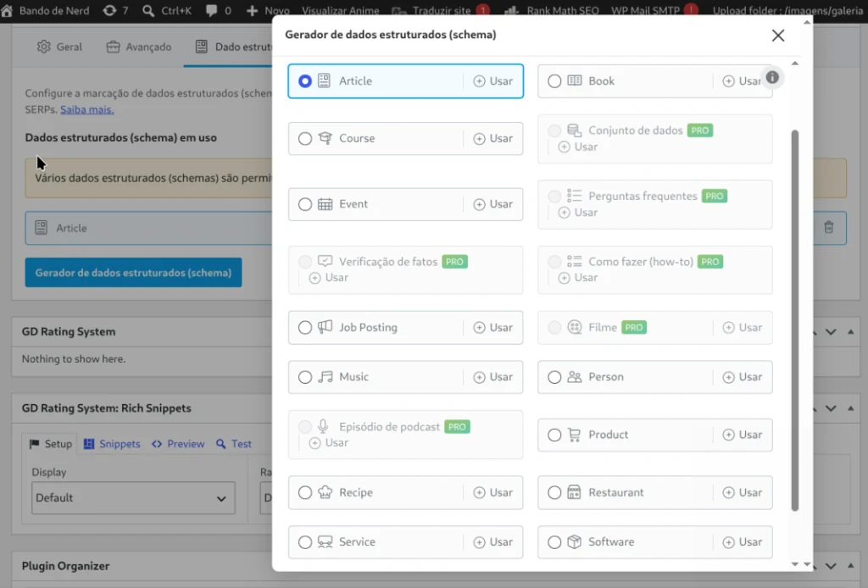Screen dimensions: 868x588
Task: Click the modal scroll-up arrow
Action: (795, 64)
